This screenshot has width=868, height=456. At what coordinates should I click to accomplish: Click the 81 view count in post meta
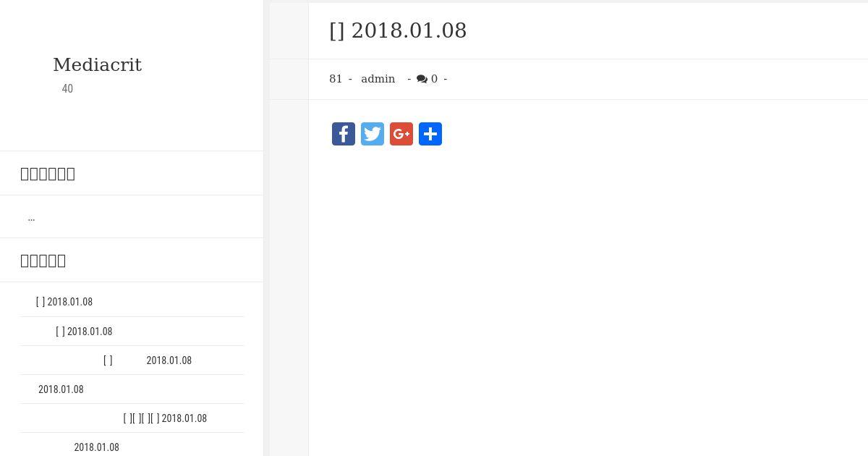[336, 79]
